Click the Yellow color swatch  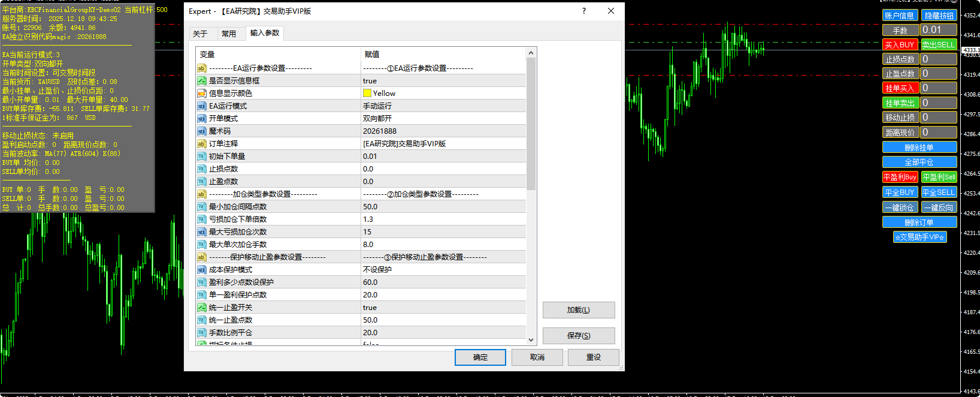(x=367, y=94)
